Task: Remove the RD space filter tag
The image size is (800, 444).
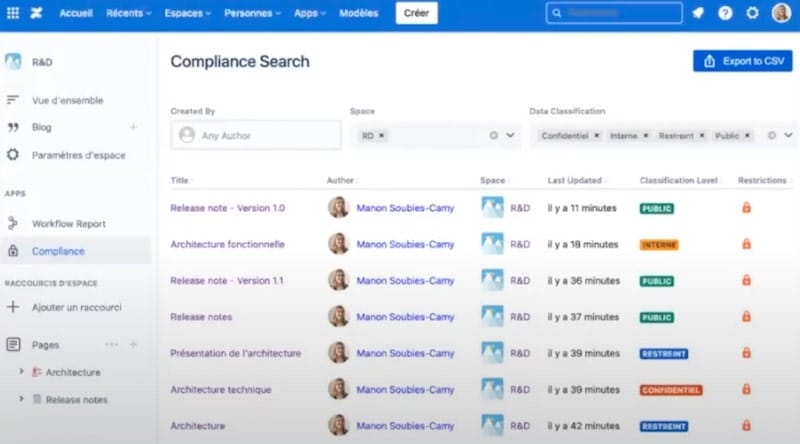Action: pos(381,135)
